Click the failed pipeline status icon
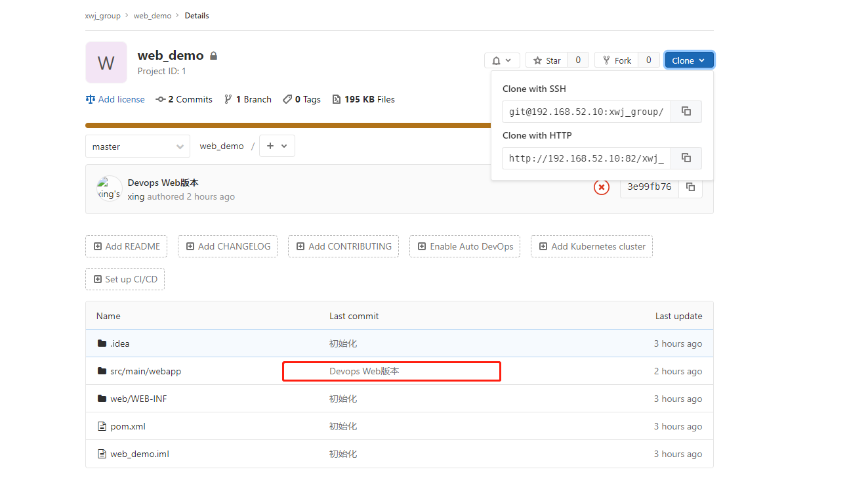Screen dimensions: 868x484 point(602,187)
